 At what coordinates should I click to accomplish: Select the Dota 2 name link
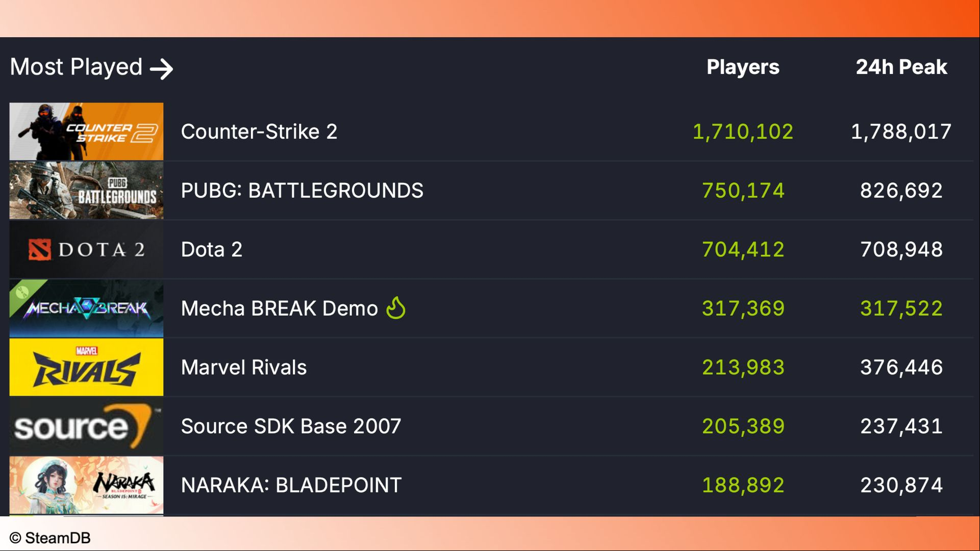pyautogui.click(x=212, y=249)
